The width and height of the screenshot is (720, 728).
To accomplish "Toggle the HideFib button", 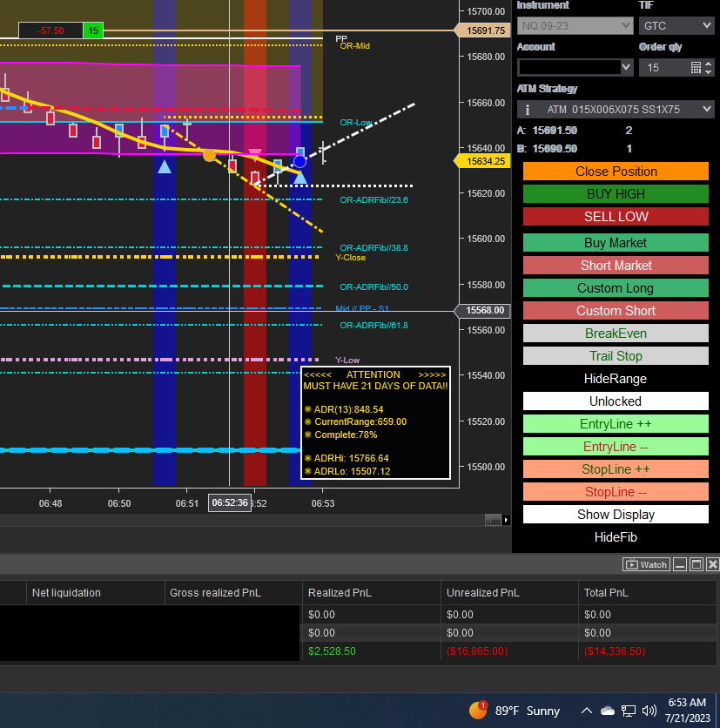I will tap(616, 537).
